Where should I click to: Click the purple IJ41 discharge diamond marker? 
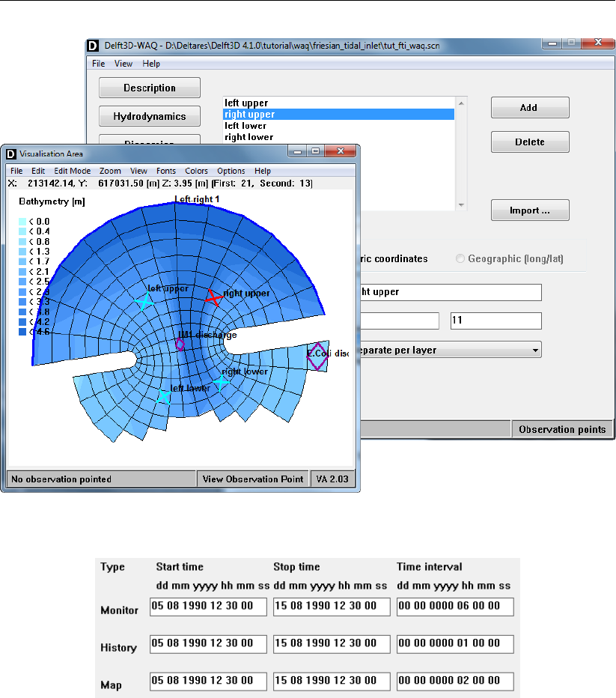[x=180, y=344]
